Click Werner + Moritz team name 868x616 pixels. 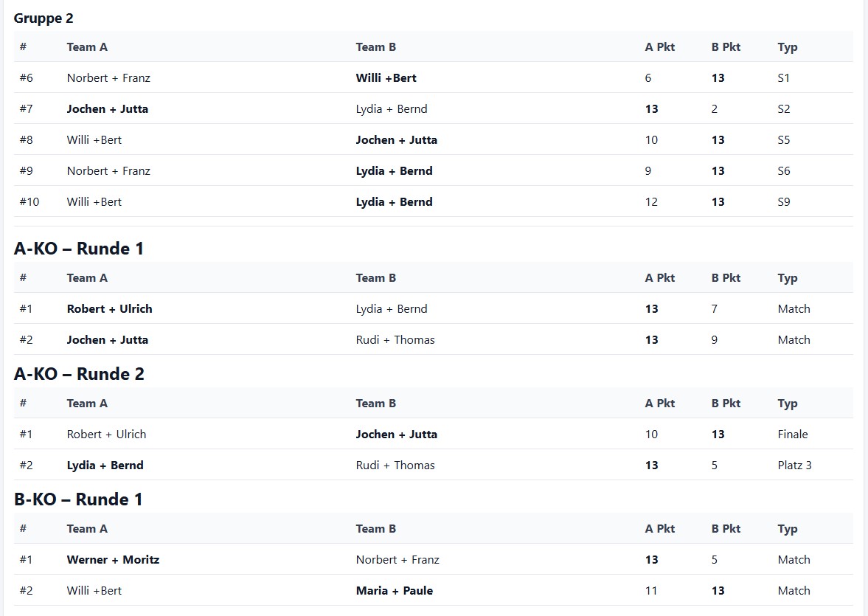113,560
